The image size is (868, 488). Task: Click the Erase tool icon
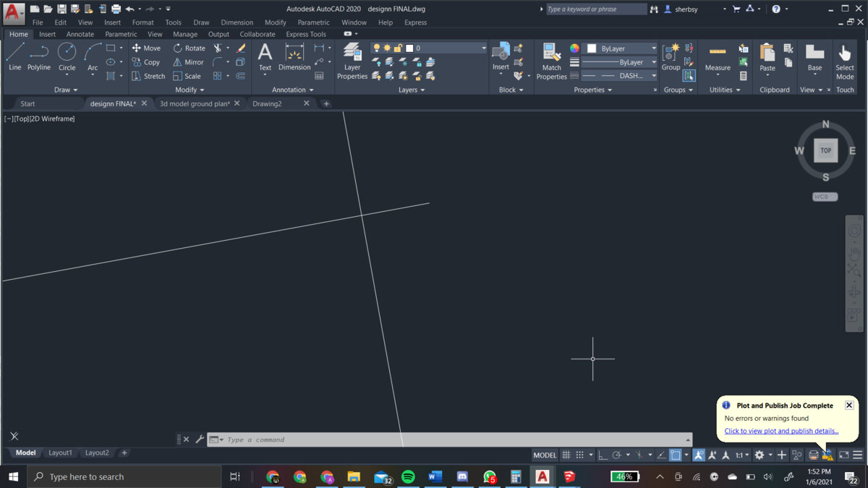tap(241, 48)
